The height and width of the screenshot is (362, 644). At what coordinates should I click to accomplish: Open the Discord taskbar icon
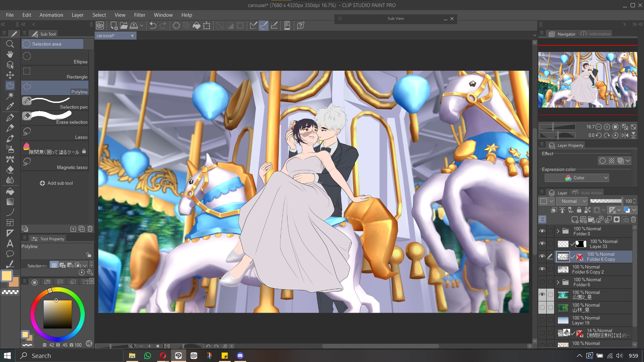(240, 356)
